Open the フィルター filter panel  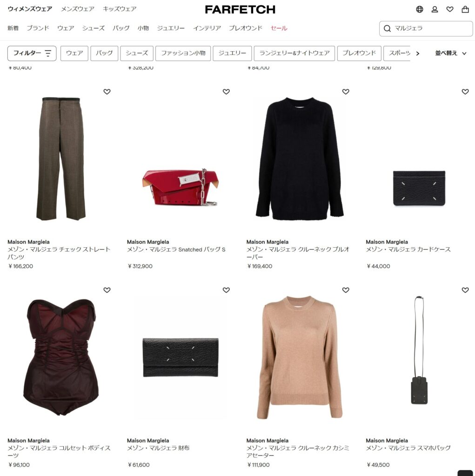coord(32,53)
